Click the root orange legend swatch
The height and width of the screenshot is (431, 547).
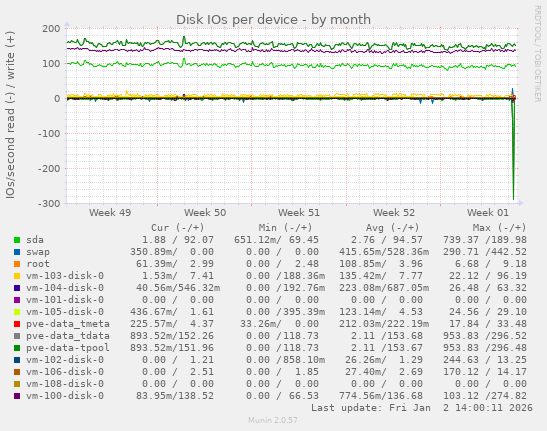click(x=17, y=264)
